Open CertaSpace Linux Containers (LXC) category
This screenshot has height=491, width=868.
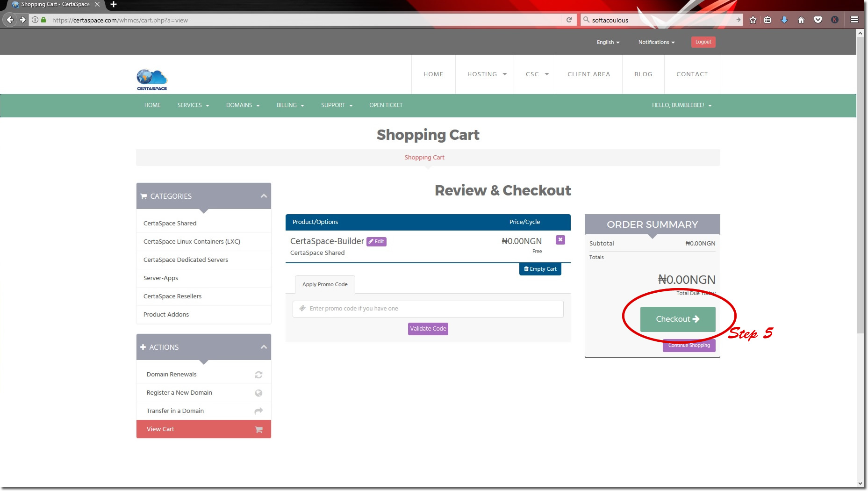coord(203,242)
